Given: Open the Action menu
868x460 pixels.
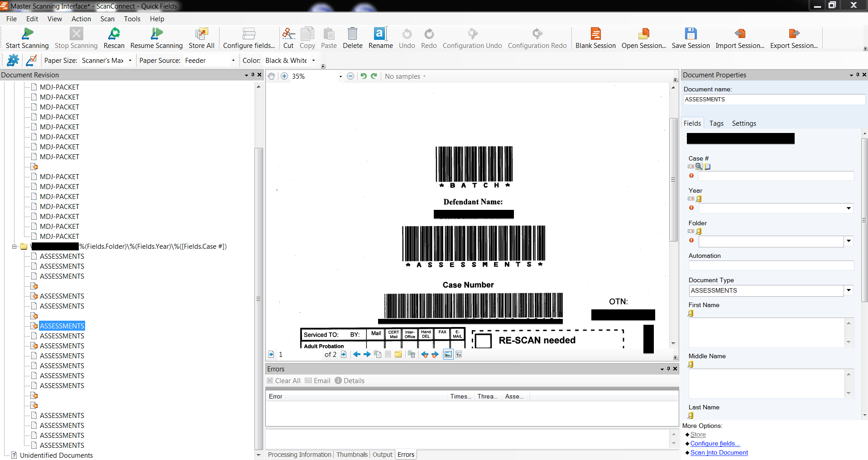Looking at the screenshot, I should [81, 19].
